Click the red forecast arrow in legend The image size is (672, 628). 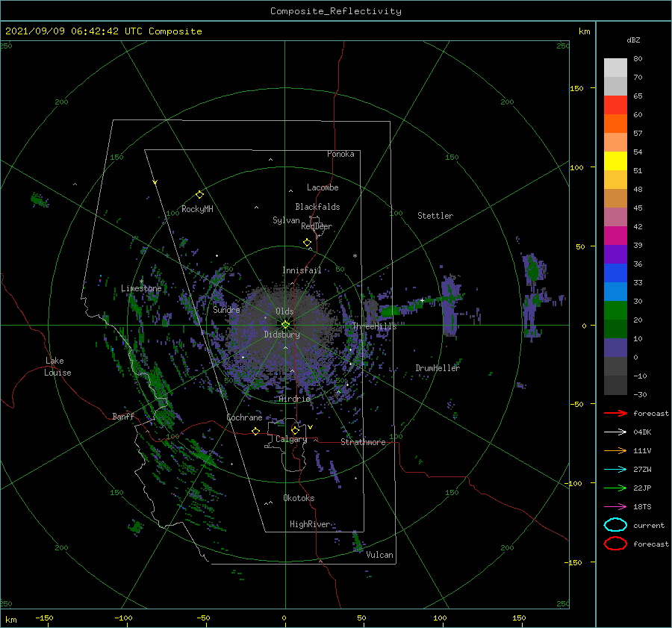(615, 413)
